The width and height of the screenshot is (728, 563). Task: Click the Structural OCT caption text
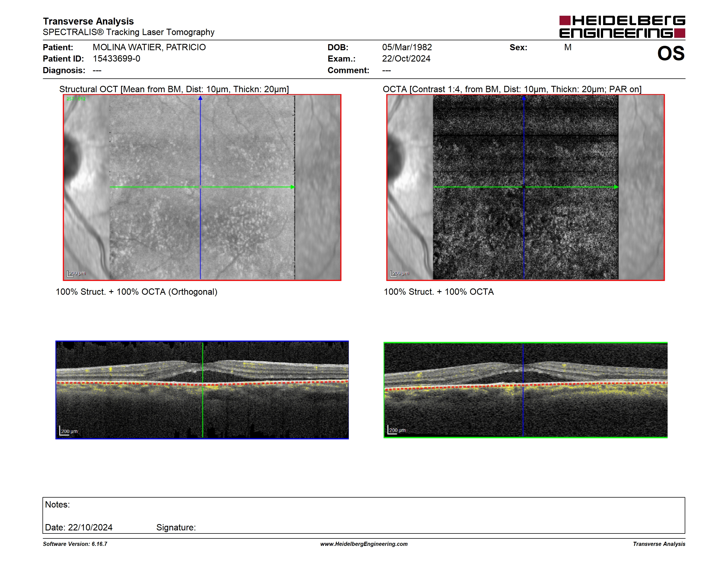pyautogui.click(x=174, y=89)
